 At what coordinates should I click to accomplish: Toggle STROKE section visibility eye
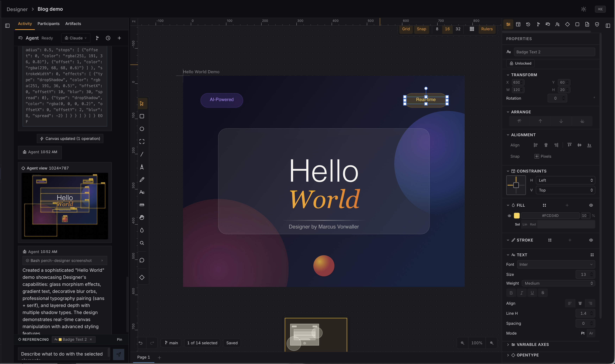coord(591,240)
